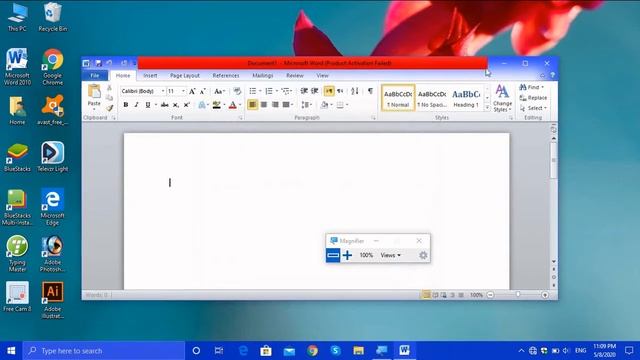Apply the text highlight color
The height and width of the screenshot is (360, 640).
(x=217, y=105)
